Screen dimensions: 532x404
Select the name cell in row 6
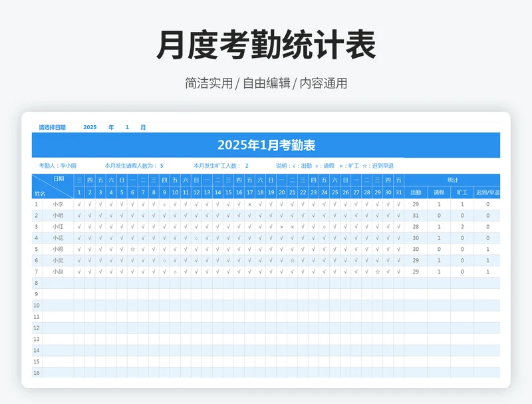tap(58, 260)
